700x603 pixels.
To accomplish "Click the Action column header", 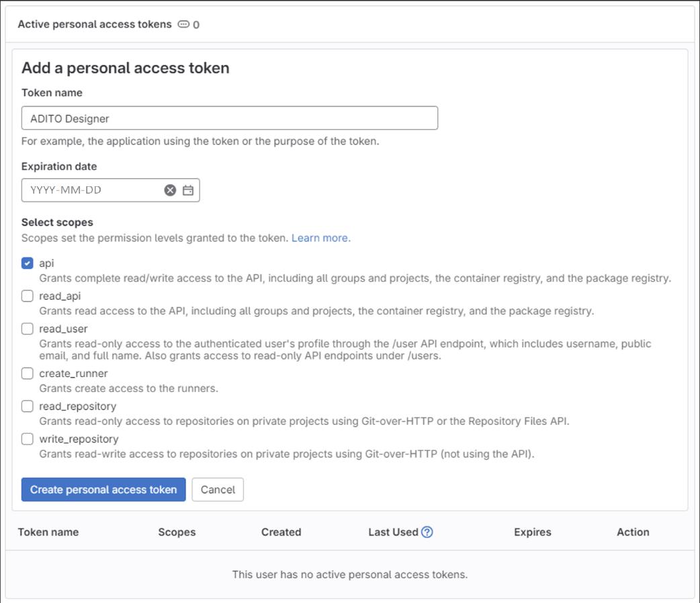I will (x=632, y=532).
